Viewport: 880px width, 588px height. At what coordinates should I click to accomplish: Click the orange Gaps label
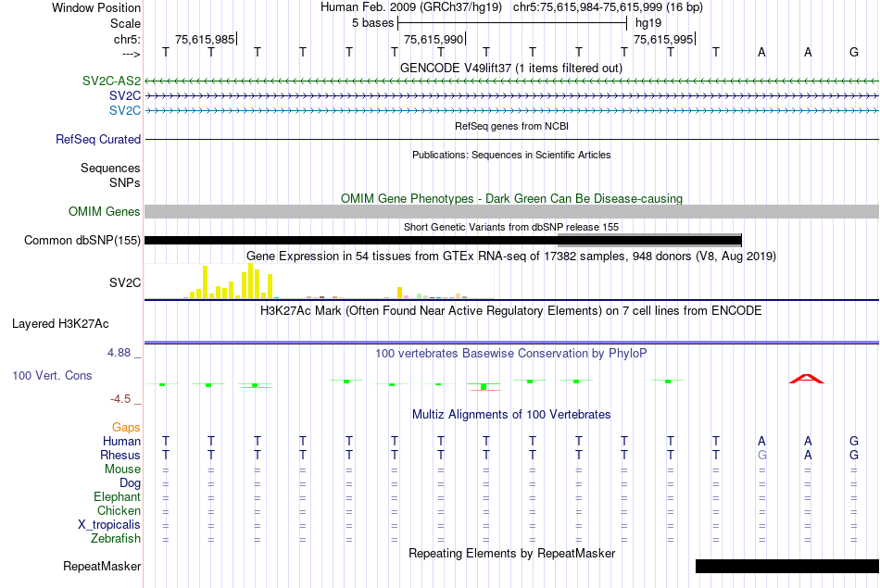[x=126, y=428]
